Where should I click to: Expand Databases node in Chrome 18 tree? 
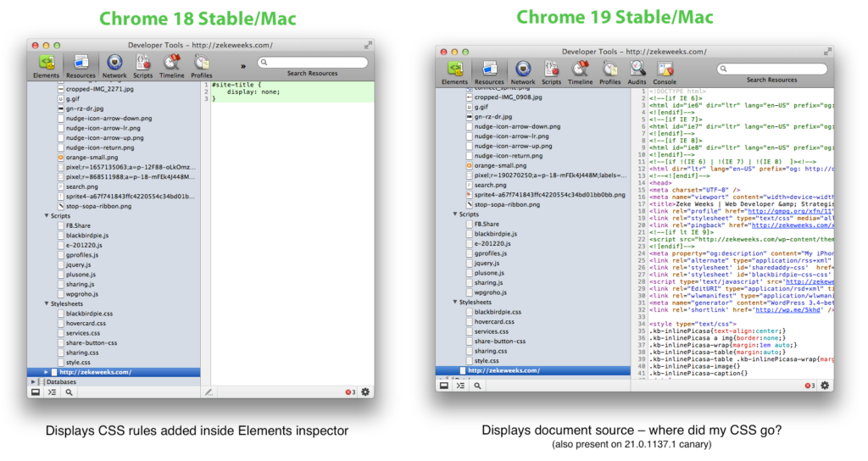[x=33, y=382]
